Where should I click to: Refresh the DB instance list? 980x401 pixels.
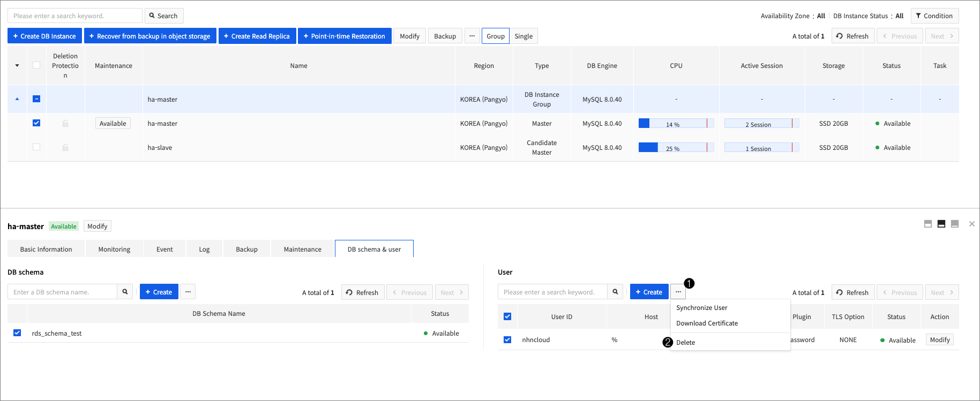(x=853, y=36)
